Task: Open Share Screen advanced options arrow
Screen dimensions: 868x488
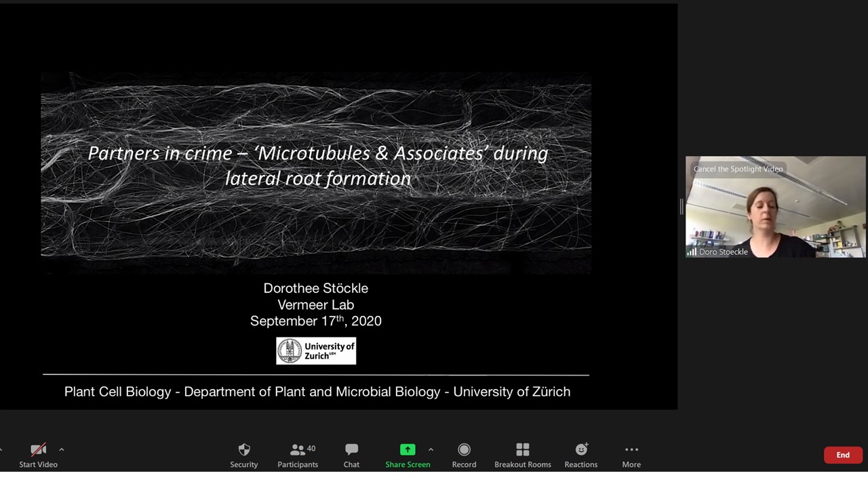Action: [x=431, y=449]
